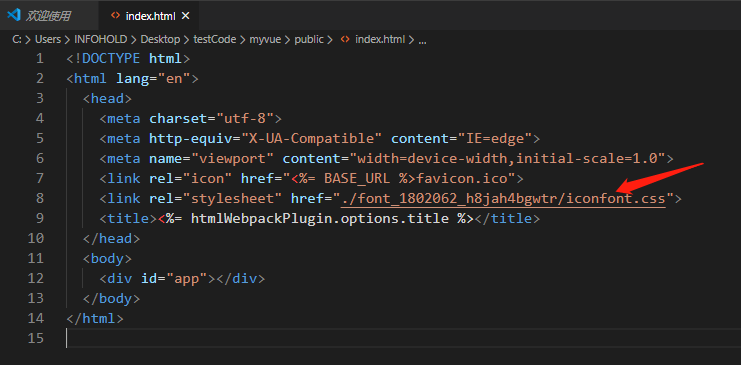This screenshot has height=365, width=741.
Task: Place cursor on empty line 15
Action: [x=403, y=339]
